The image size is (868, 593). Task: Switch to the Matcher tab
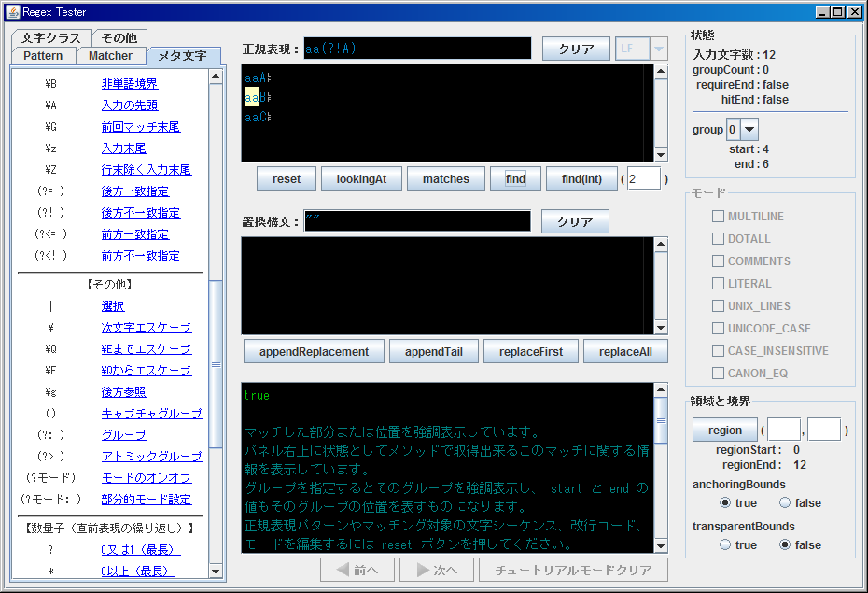pyautogui.click(x=110, y=56)
